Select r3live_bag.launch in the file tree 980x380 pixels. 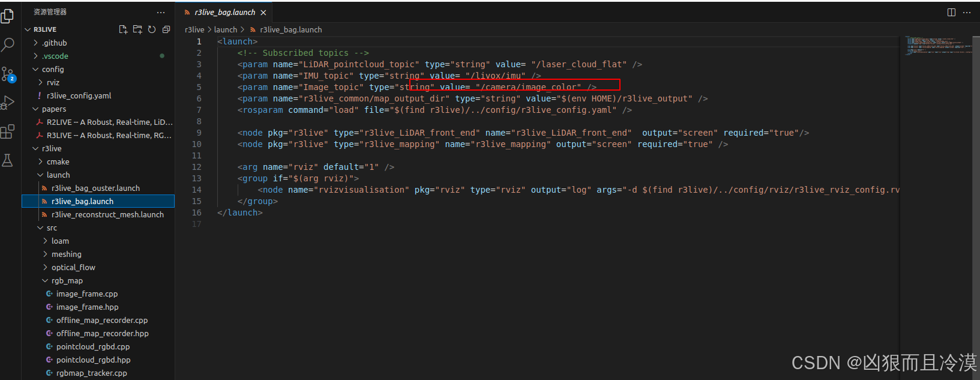98,201
